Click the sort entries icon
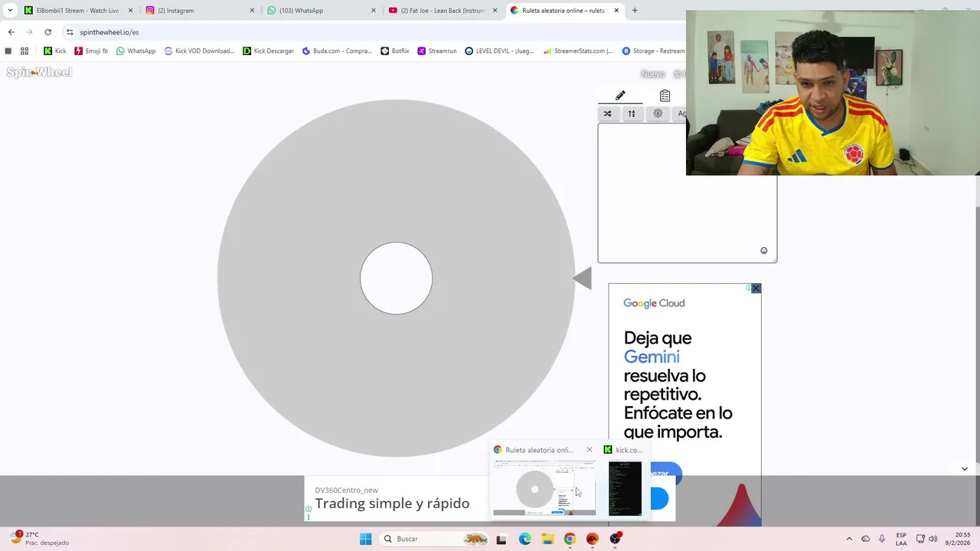The image size is (980, 551). (x=632, y=113)
